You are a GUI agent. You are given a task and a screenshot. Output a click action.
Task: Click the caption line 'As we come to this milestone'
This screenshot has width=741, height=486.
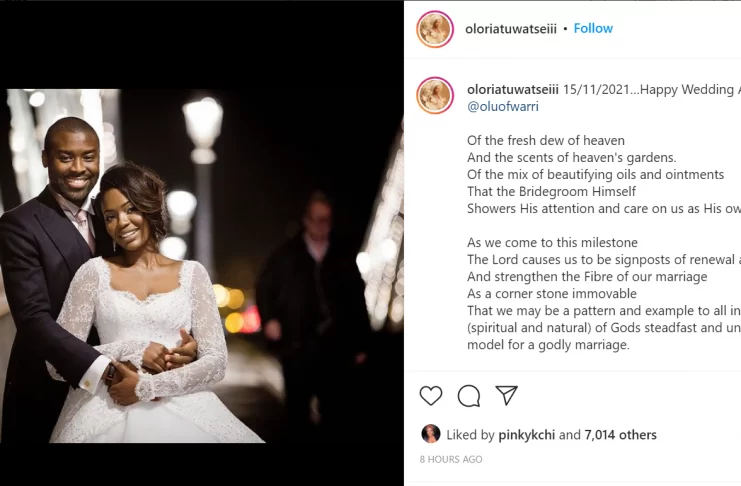[x=552, y=243]
